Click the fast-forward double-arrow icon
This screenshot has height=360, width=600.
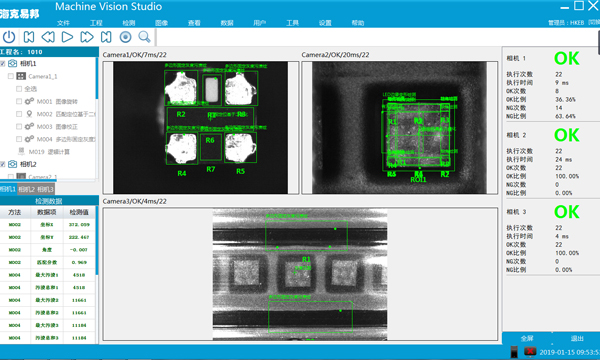[87, 37]
